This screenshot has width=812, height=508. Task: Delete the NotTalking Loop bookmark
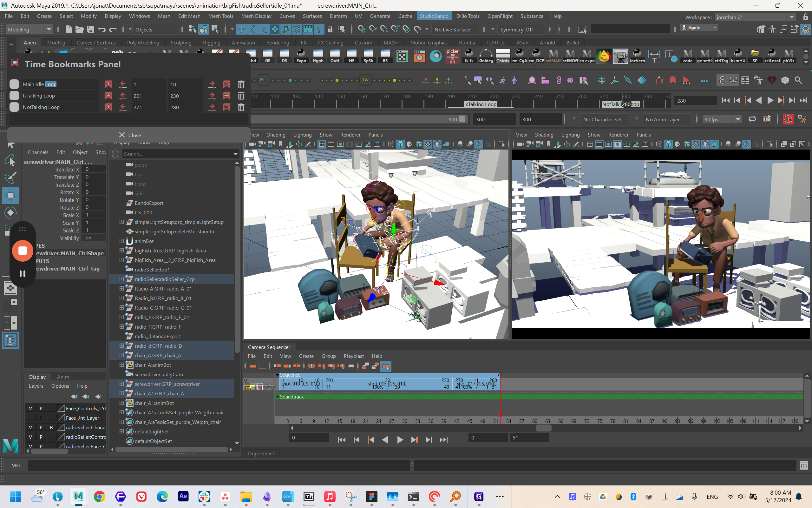click(241, 107)
